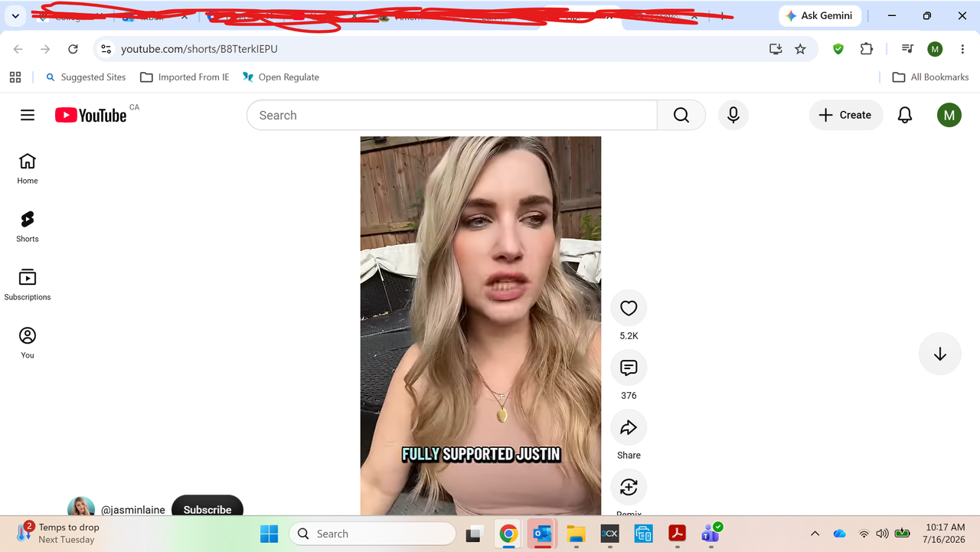Open the Chrome extensions puzzle icon
Screen dimensions: 980x552
click(x=867, y=49)
